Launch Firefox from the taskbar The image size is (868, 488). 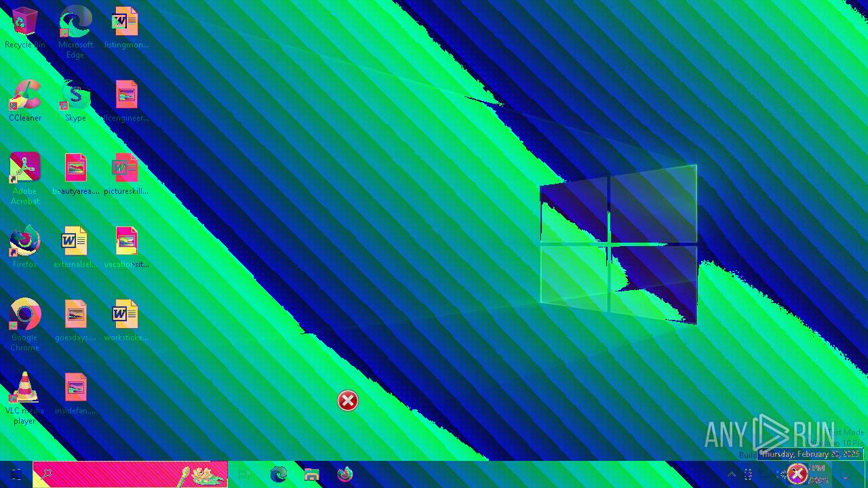pos(344,474)
